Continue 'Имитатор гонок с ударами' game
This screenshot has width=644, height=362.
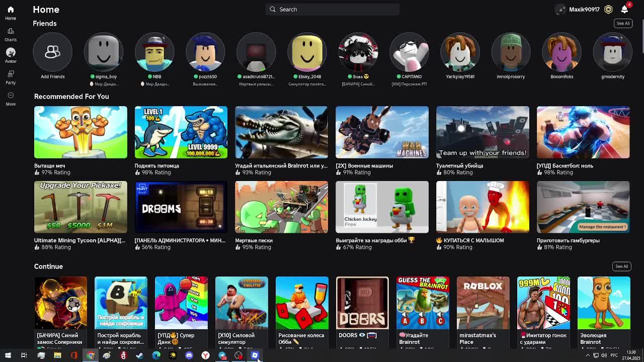[543, 303]
